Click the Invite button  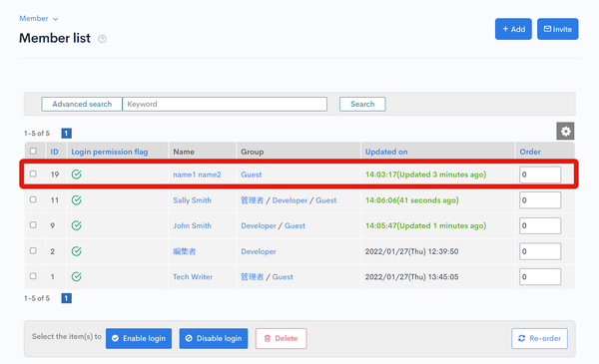coord(558,29)
